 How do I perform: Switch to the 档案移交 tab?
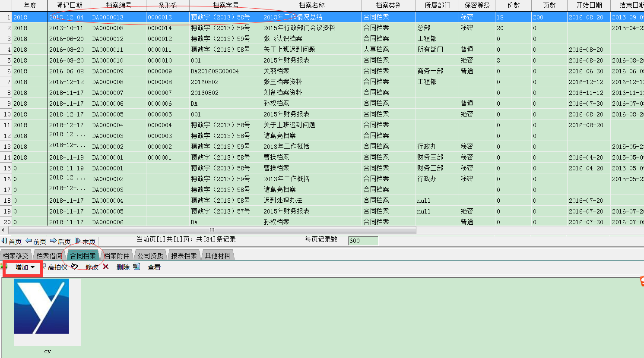click(16, 256)
